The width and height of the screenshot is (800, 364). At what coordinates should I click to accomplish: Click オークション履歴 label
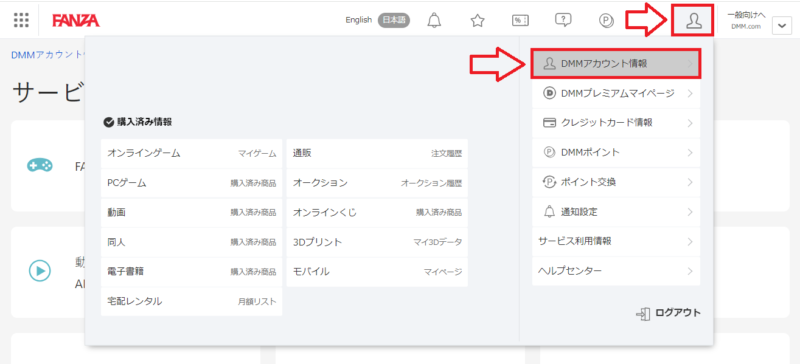(x=431, y=183)
